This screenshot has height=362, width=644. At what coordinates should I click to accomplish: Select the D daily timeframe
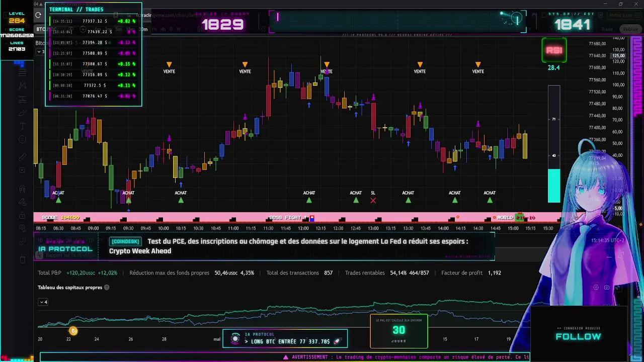171,29
